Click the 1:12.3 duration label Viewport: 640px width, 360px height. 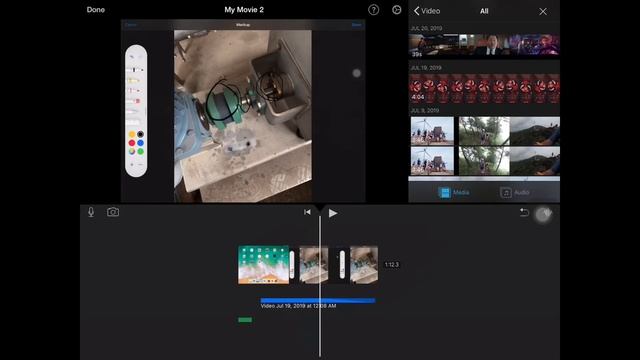[x=391, y=264]
